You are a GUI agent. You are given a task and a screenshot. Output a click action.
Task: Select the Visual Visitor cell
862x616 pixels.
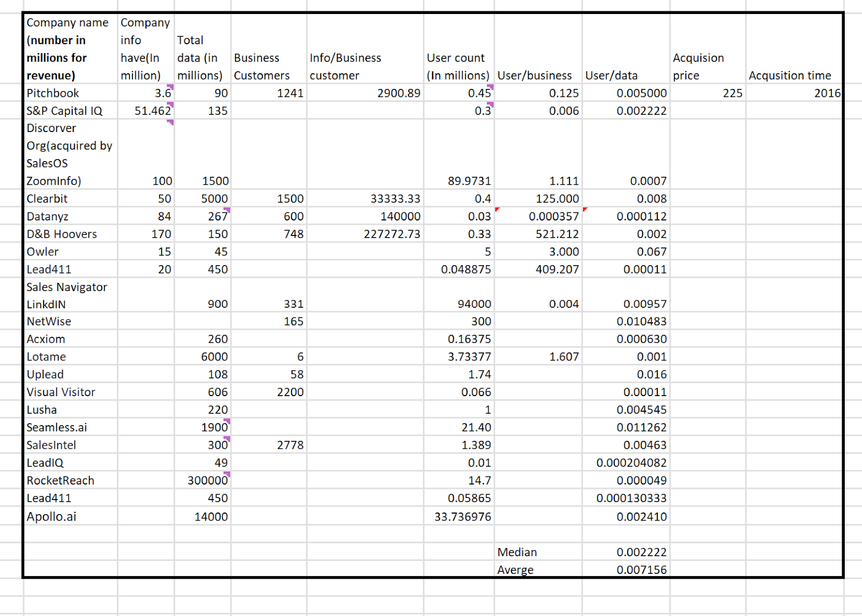coord(71,392)
